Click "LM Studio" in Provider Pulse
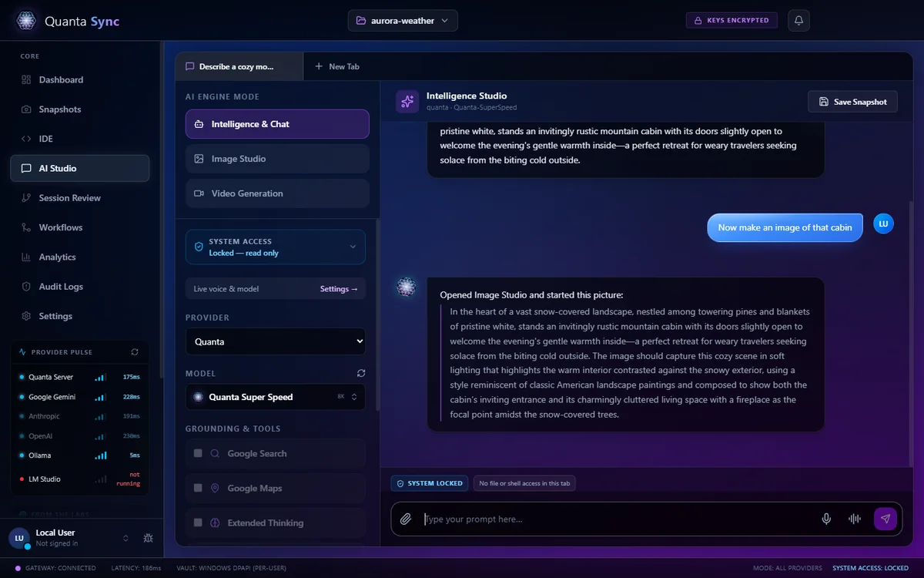The height and width of the screenshot is (578, 924). [x=80, y=479]
